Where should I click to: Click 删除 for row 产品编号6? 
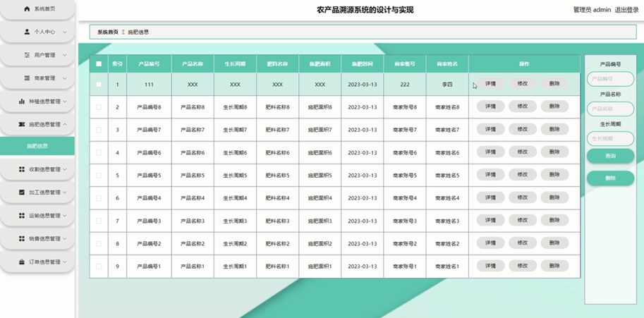coord(554,152)
